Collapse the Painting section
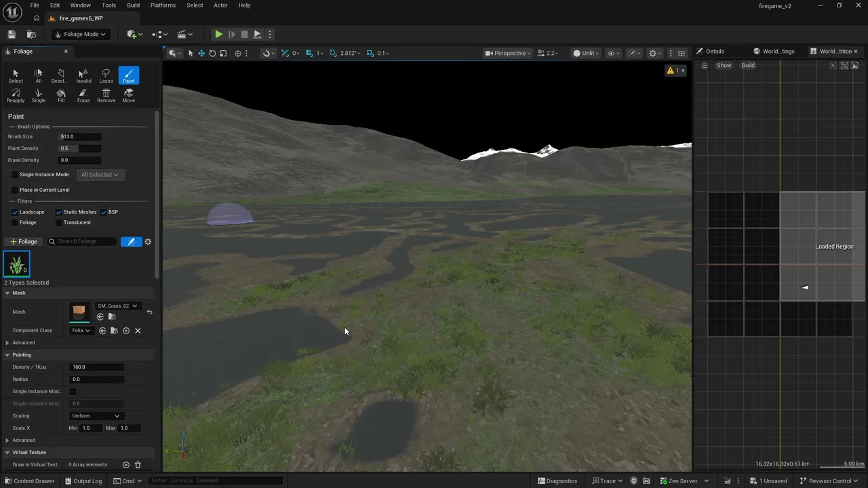This screenshot has width=868, height=488. coord(7,355)
